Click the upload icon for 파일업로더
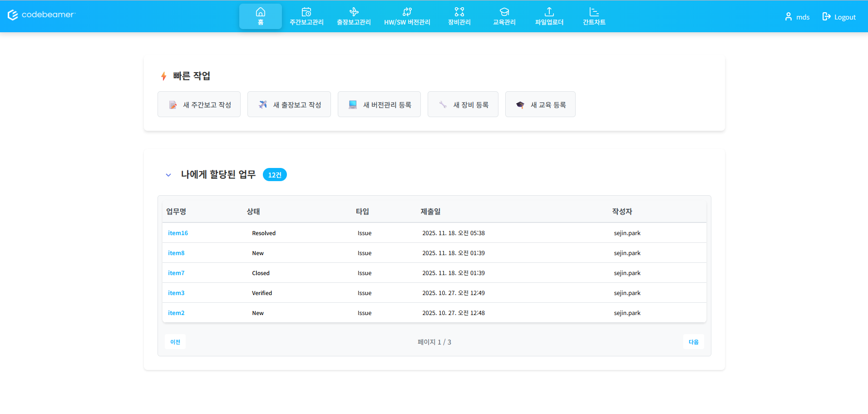 click(x=549, y=11)
